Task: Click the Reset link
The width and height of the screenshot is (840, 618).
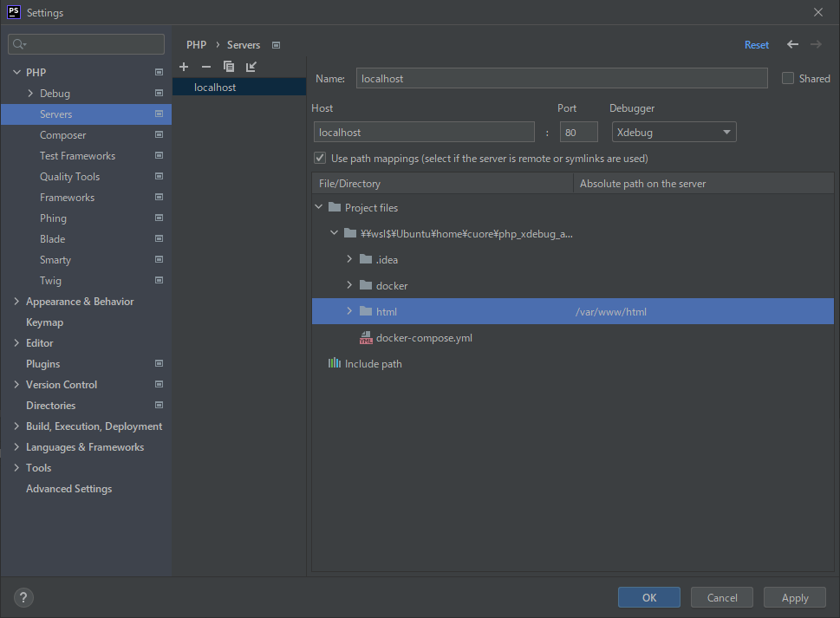Action: 756,45
